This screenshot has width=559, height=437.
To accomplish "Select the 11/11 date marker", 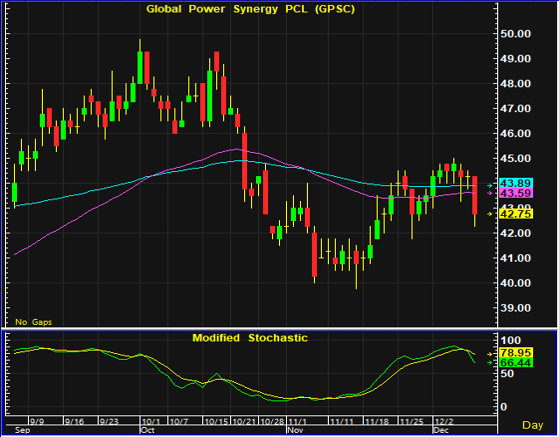I will coord(342,422).
